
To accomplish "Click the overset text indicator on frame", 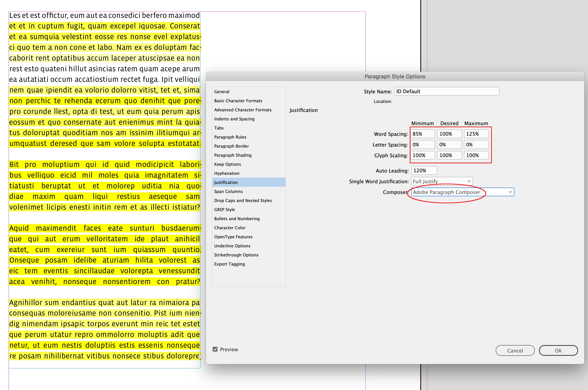I will (200, 357).
